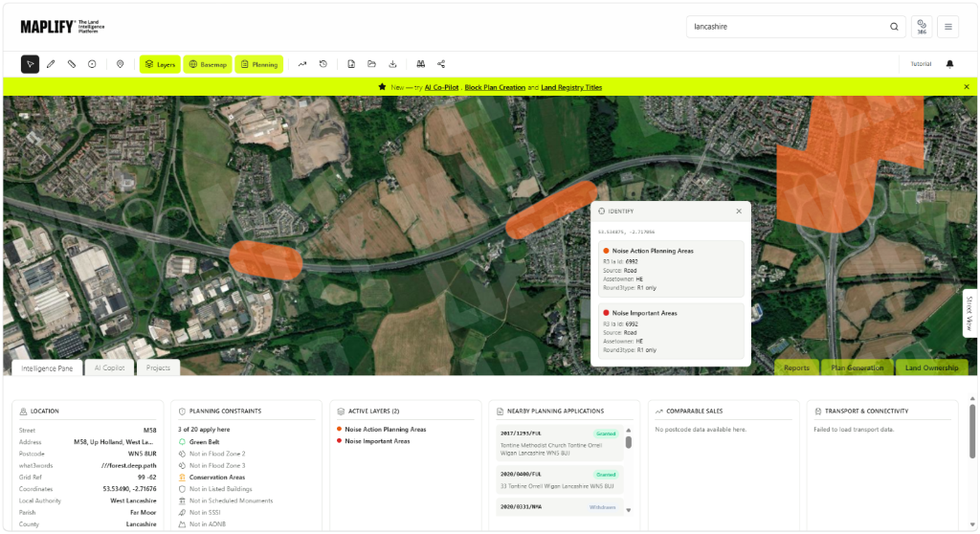Select the location pin tool
Viewport: 980px width, 534px height.
click(x=120, y=64)
